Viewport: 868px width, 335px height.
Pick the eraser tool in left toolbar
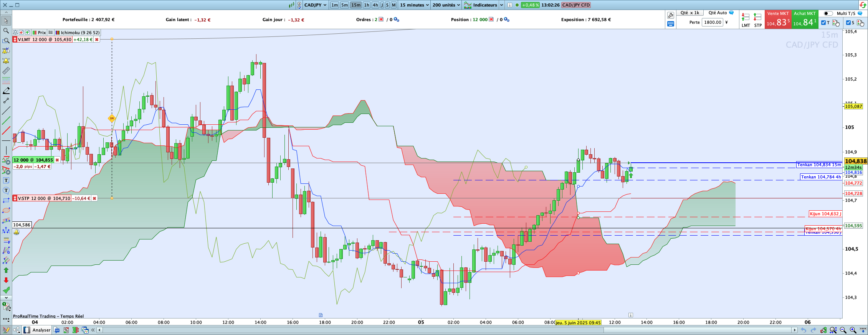(6, 91)
